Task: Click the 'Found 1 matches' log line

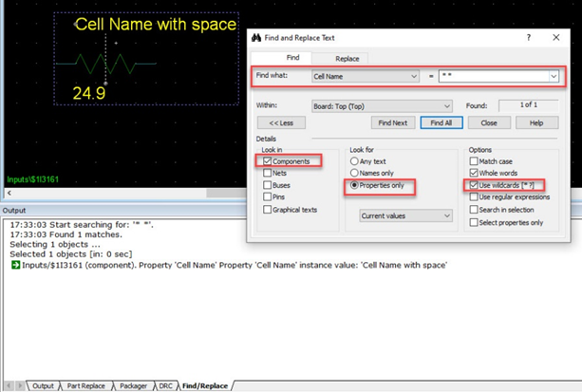Action: pos(66,234)
